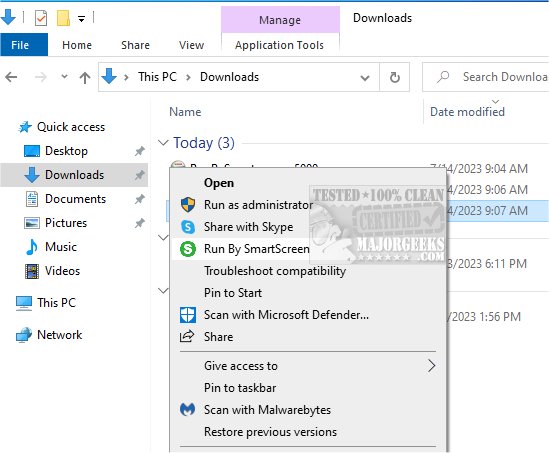Screen dimensions: 549x453
Task: Toggle the pin next to Documents
Action: coord(140,199)
